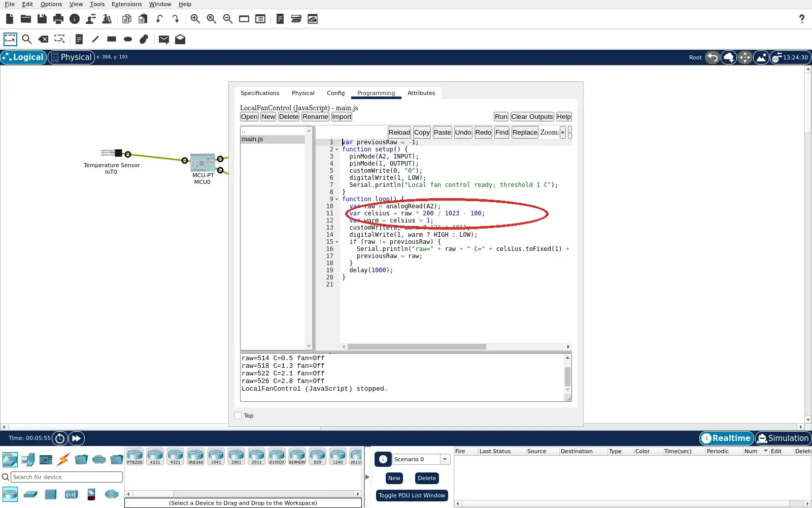
Task: Increase editor zoom with the + button
Action: [x=562, y=133]
